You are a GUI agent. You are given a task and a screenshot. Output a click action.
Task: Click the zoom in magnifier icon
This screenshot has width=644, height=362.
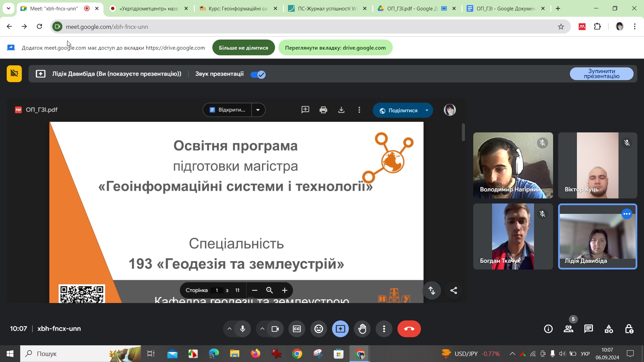pos(285,290)
